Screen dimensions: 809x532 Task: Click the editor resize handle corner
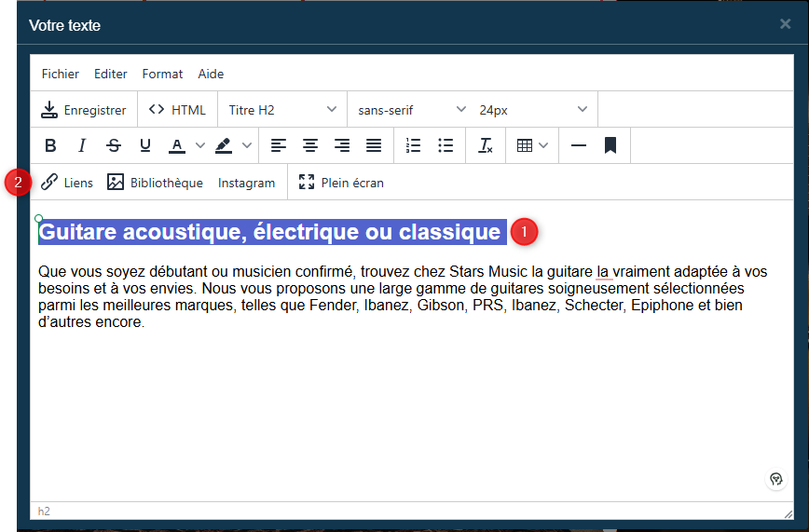pos(788,514)
